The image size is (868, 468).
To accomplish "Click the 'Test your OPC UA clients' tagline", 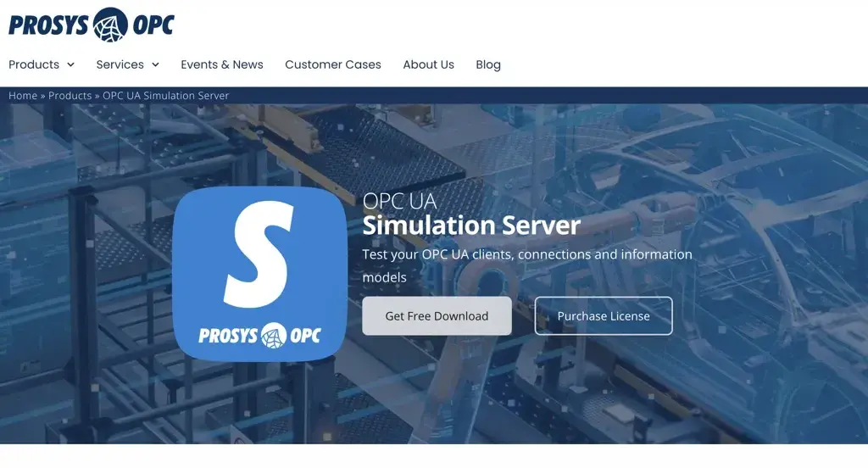I will 527,266.
